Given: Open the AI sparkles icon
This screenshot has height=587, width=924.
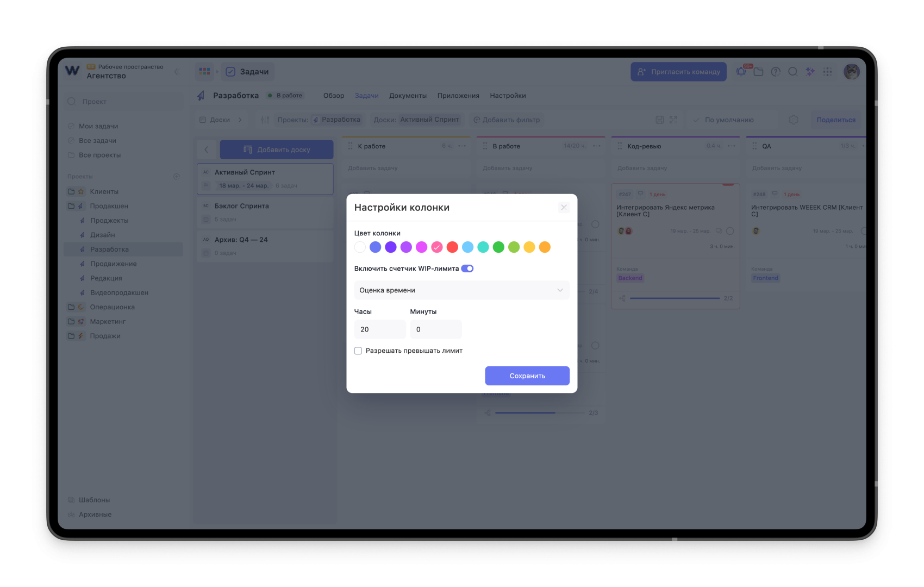Looking at the screenshot, I should point(810,72).
